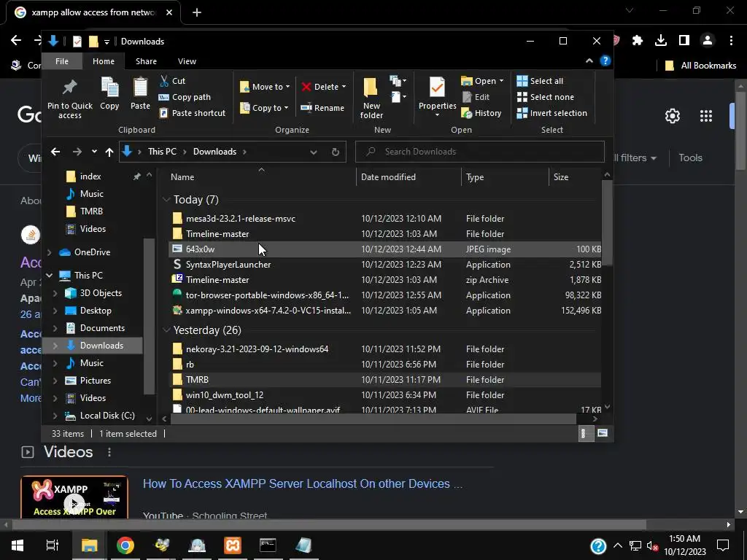Image resolution: width=747 pixels, height=560 pixels.
Task: Click Pin to Quick access icon
Action: click(x=70, y=98)
